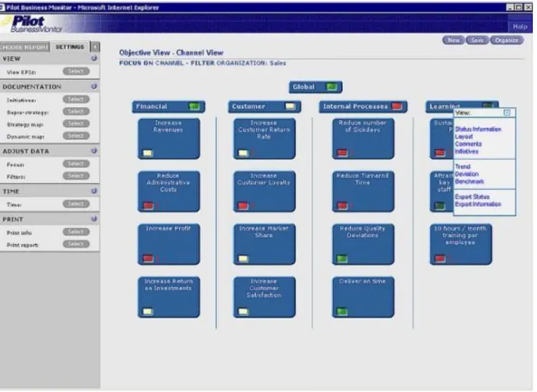This screenshot has width=537, height=392.
Task: Click the Global perspective box
Action: (x=315, y=87)
